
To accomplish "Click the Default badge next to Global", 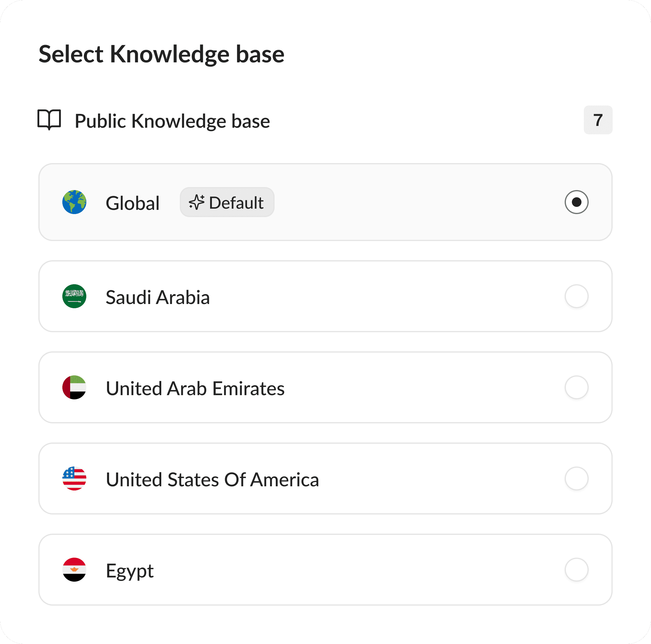I will (x=227, y=202).
